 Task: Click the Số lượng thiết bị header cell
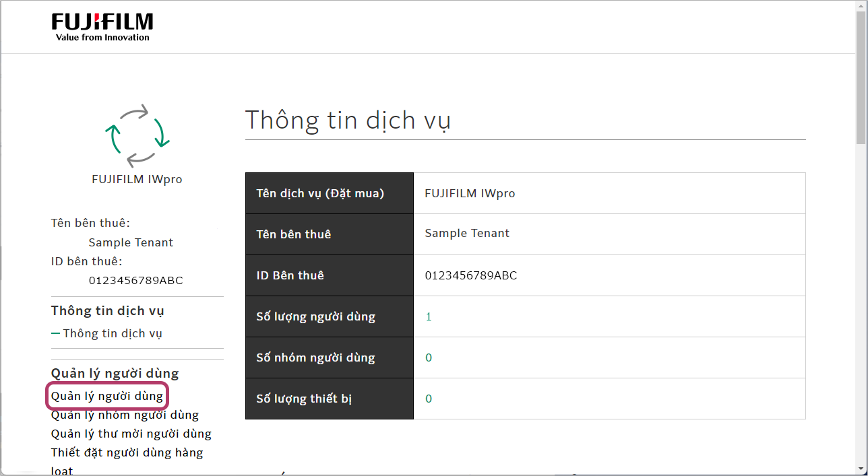[x=330, y=399]
